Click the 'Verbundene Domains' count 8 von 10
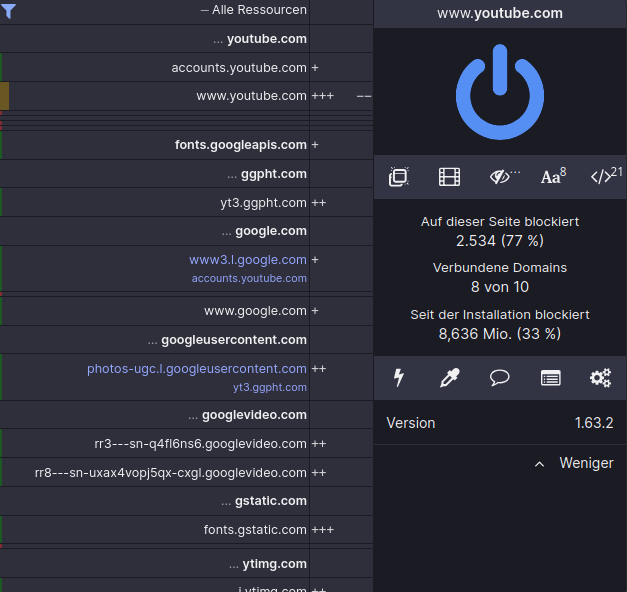Screen dimensions: 627x592 click(x=500, y=287)
